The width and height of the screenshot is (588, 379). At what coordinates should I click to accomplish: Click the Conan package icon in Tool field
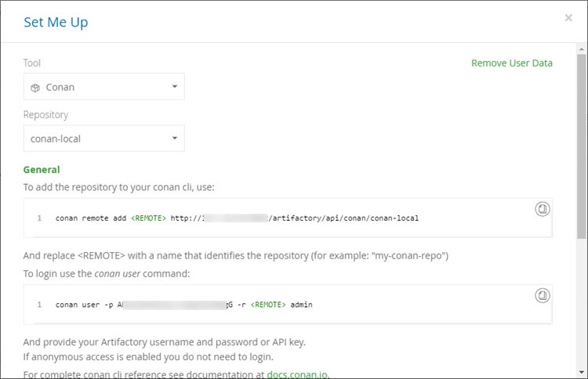[x=35, y=88]
